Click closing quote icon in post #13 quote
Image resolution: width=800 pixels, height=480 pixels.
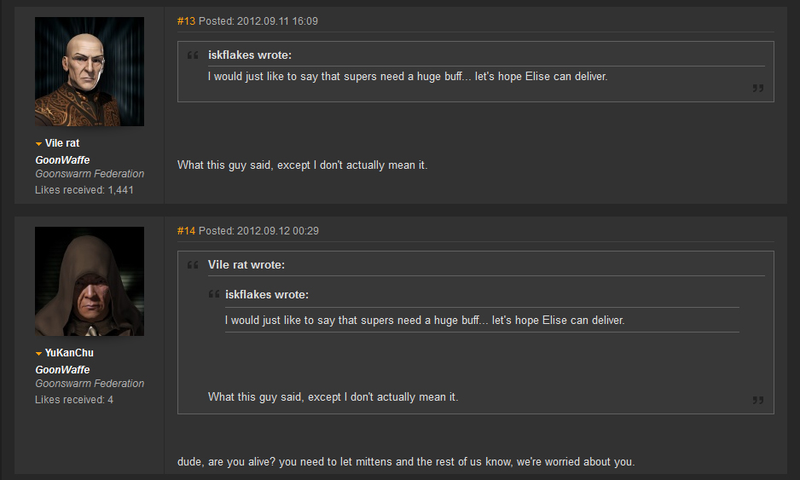[x=758, y=88]
